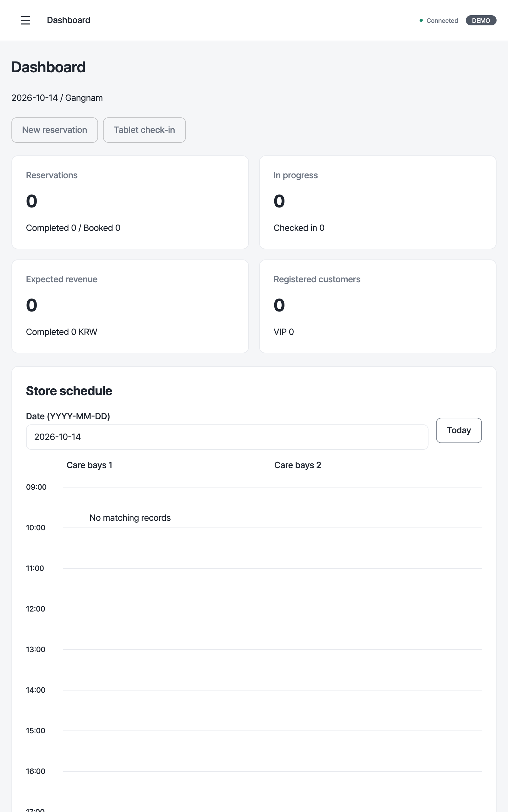Select the In progress label
This screenshot has width=508, height=812.
(x=295, y=175)
